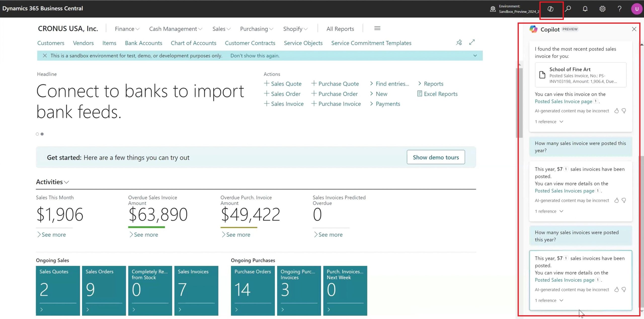Create a new Sales Invoice
This screenshot has height=319, width=644.
pyautogui.click(x=284, y=104)
